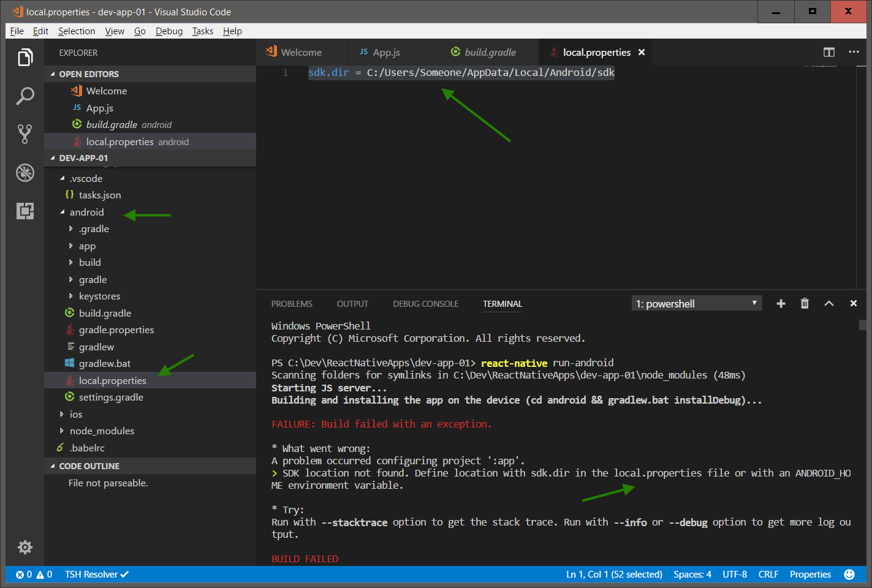
Task: Open the Source Control view
Action: pyautogui.click(x=25, y=134)
